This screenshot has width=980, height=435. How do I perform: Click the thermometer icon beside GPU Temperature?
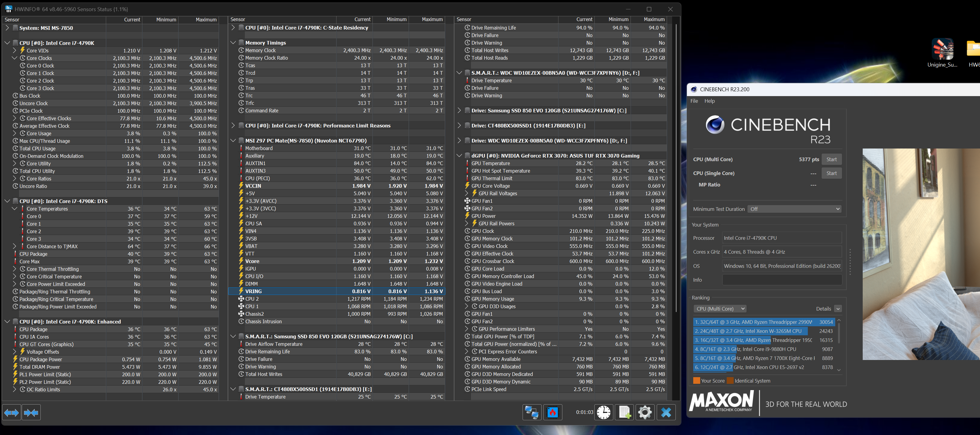(467, 163)
